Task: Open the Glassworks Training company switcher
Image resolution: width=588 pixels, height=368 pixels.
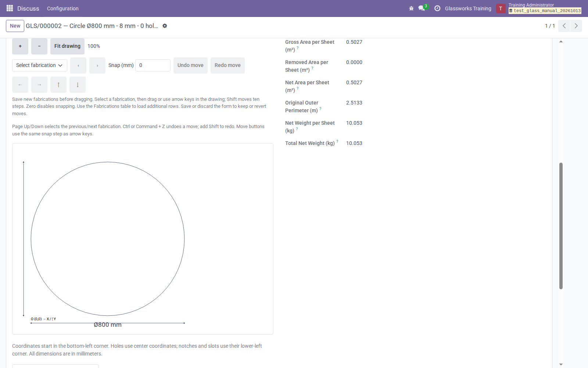Action: coord(468,8)
